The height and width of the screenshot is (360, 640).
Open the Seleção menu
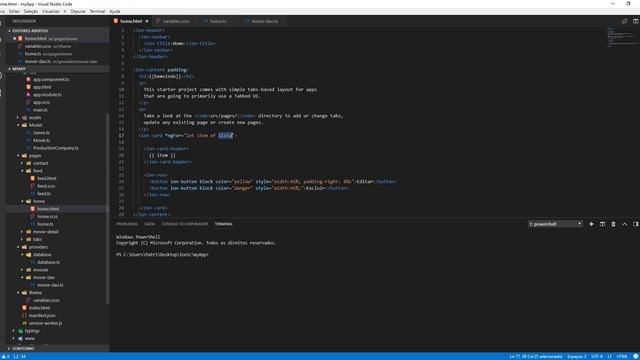tap(31, 11)
